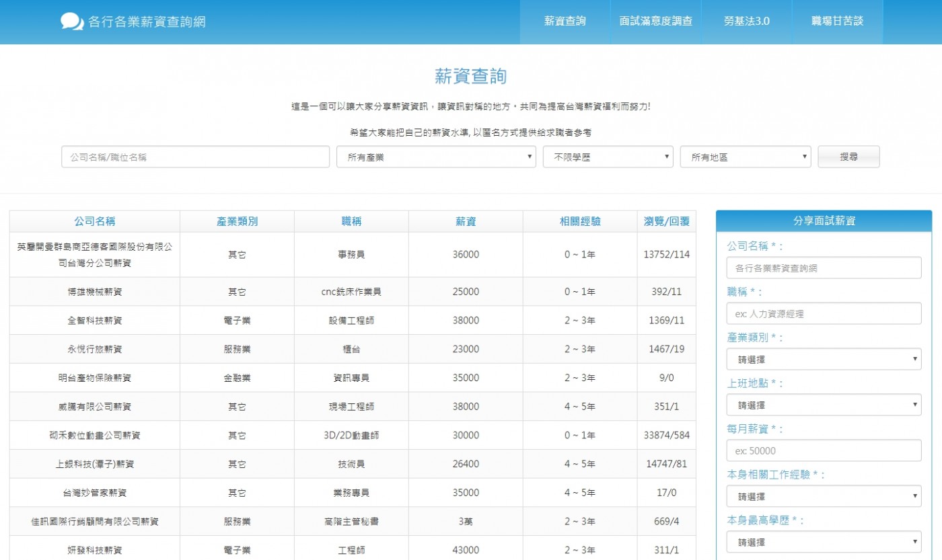The height and width of the screenshot is (560, 942).
Task: Open the 勞基法3.0 nav tab
Action: [x=747, y=22]
